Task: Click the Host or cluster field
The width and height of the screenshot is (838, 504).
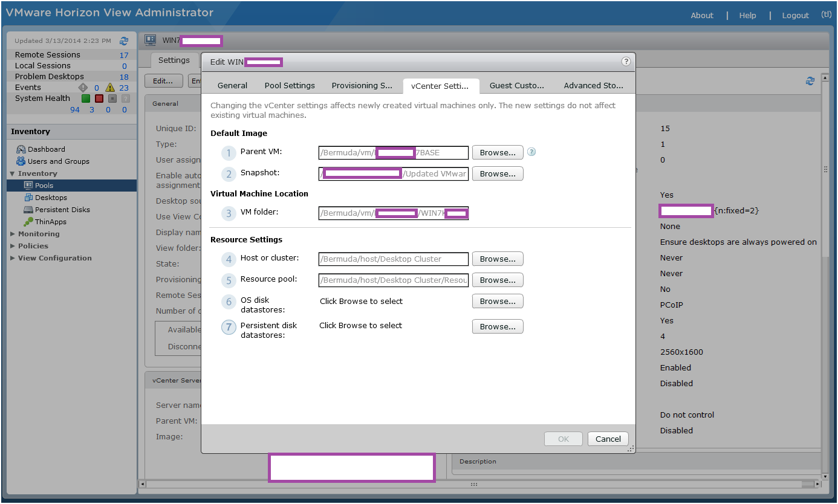Action: [394, 259]
